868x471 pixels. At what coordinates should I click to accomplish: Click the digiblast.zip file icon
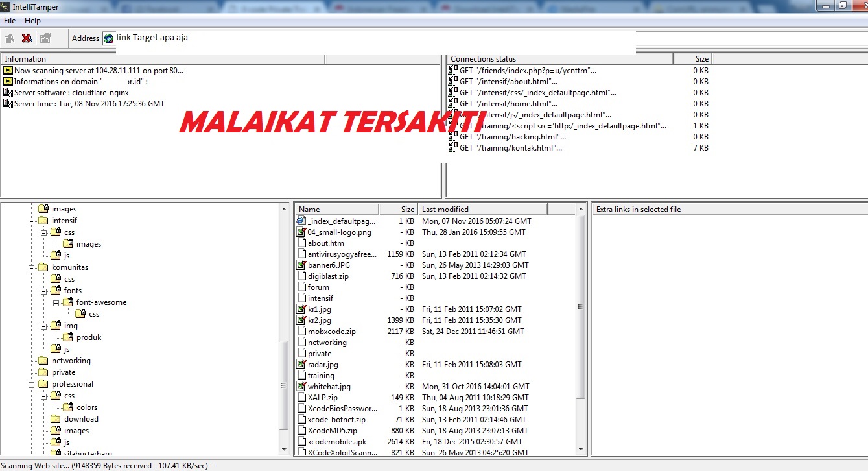point(301,276)
